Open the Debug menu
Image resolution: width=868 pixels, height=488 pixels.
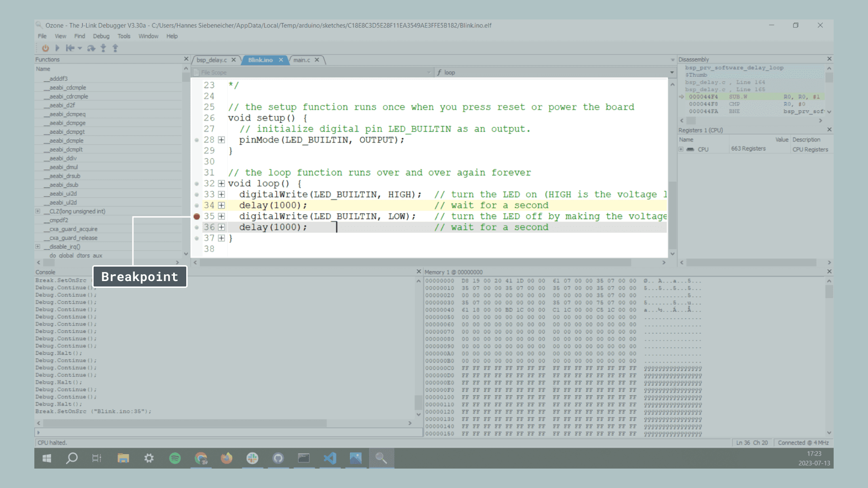(x=101, y=36)
